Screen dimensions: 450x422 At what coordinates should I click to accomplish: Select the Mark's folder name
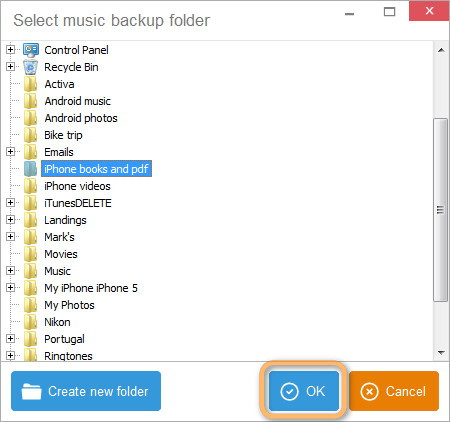coord(59,237)
